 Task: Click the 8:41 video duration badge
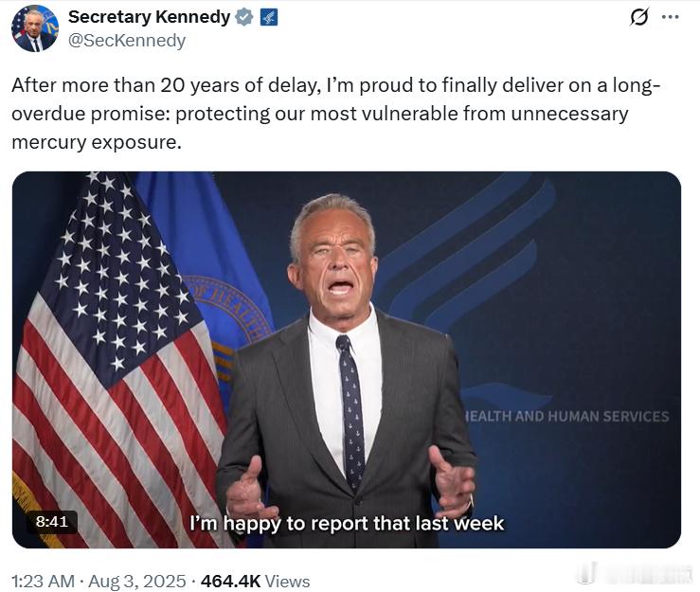[x=52, y=522]
